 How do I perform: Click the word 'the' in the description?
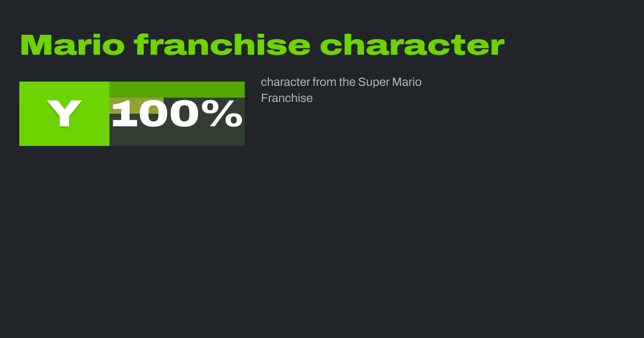(347, 82)
